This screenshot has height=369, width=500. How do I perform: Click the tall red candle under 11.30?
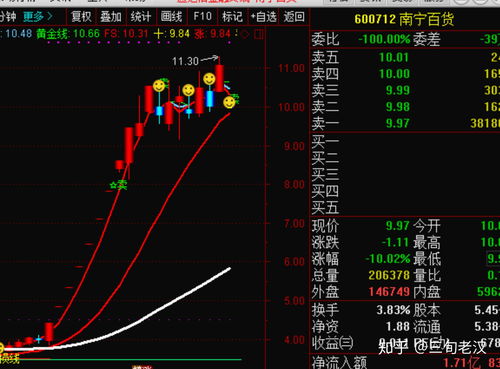click(x=219, y=78)
